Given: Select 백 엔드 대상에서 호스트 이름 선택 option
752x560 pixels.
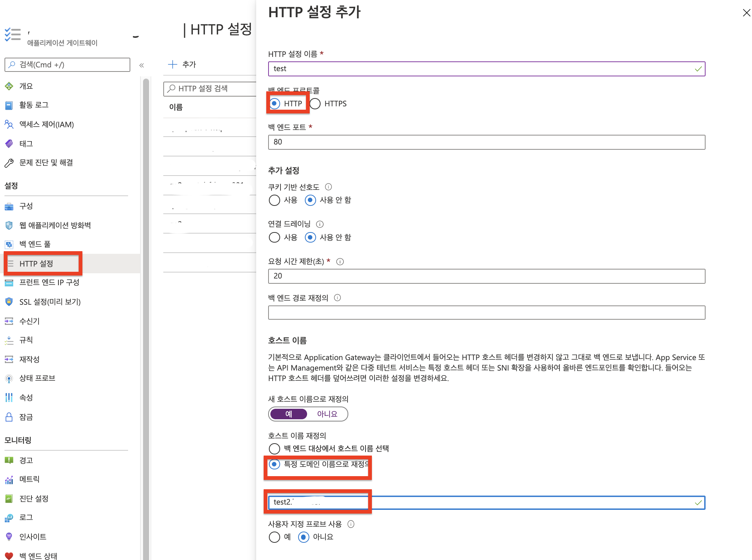Looking at the screenshot, I should [x=275, y=448].
